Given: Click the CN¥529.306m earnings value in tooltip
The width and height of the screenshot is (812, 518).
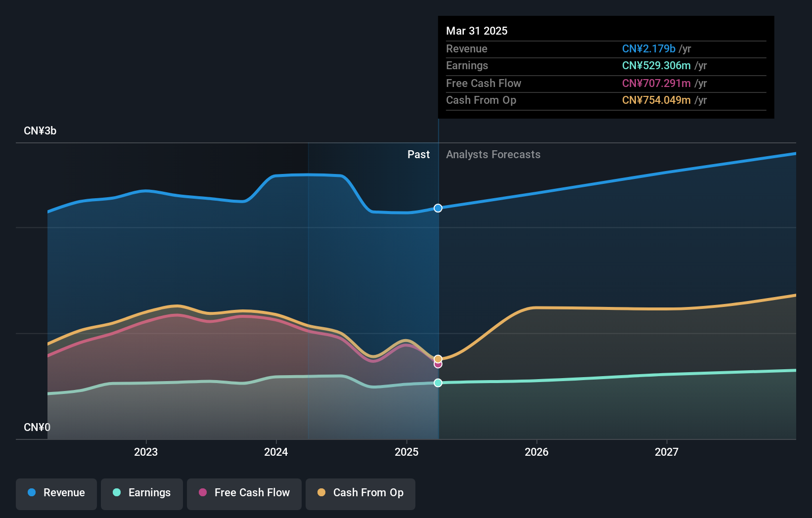Looking at the screenshot, I should click(x=656, y=65).
